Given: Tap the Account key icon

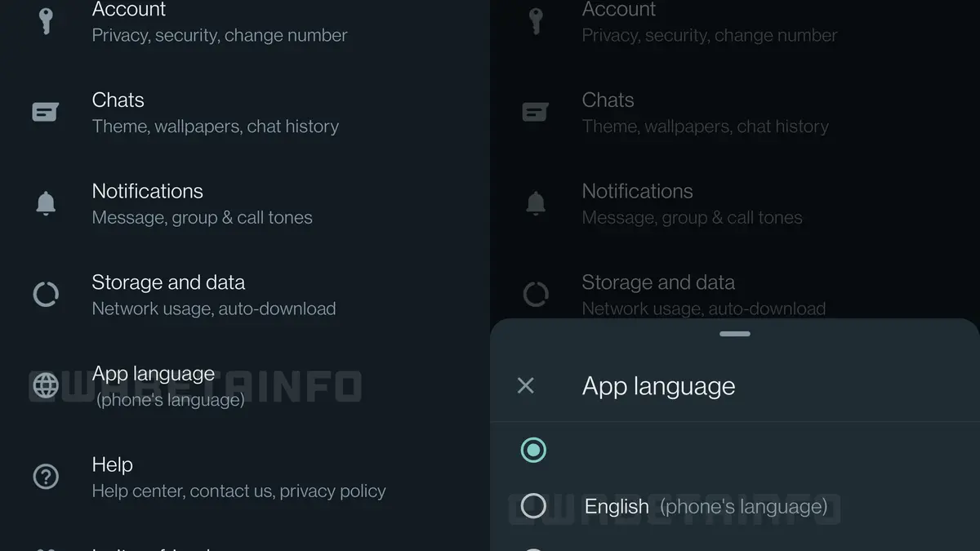Looking at the screenshot, I should 46,22.
